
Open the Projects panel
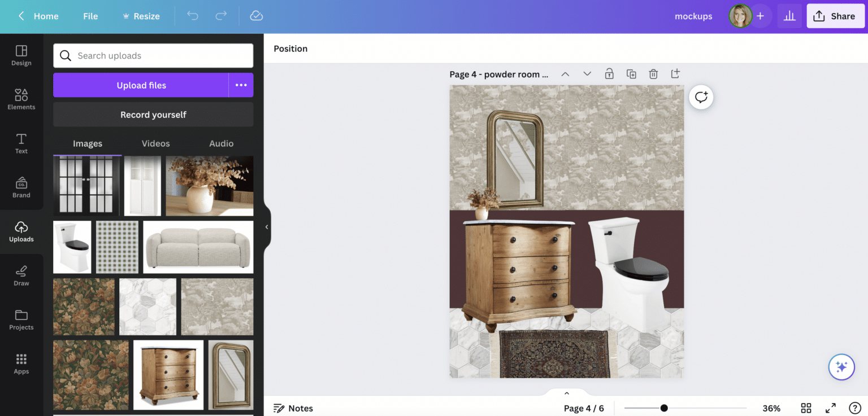pyautogui.click(x=21, y=319)
